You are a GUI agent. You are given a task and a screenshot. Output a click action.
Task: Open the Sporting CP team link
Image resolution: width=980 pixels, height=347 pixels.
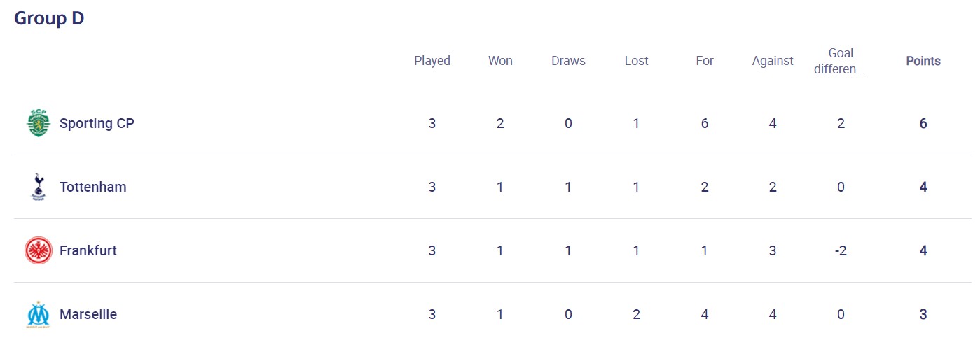[97, 123]
